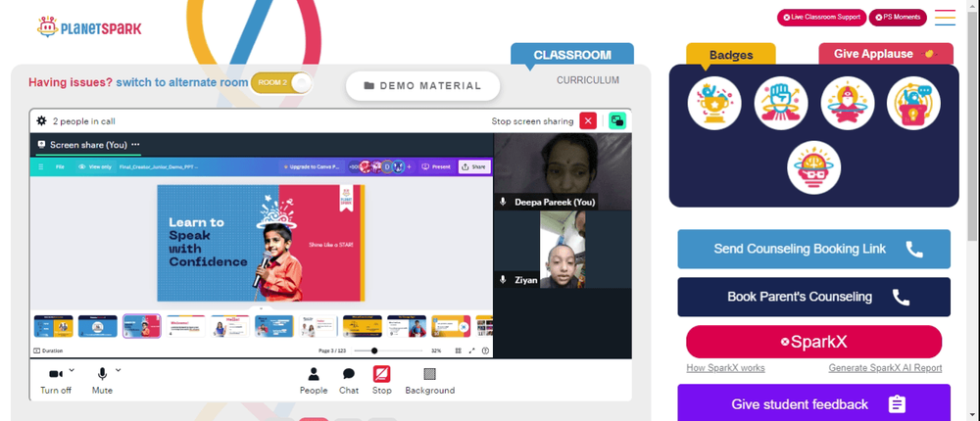Select highlighted slide thumbnail 3

(142, 326)
